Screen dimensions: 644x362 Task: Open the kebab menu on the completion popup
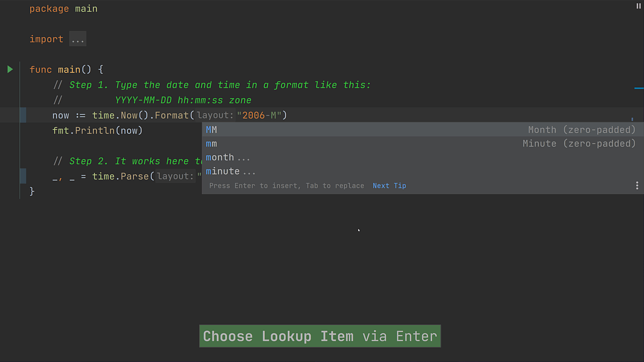(637, 186)
